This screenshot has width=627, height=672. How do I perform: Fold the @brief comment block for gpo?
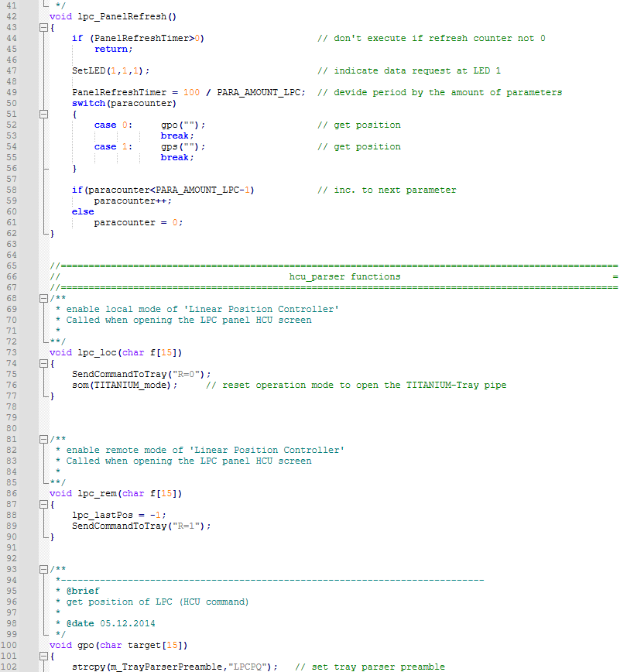click(43, 569)
